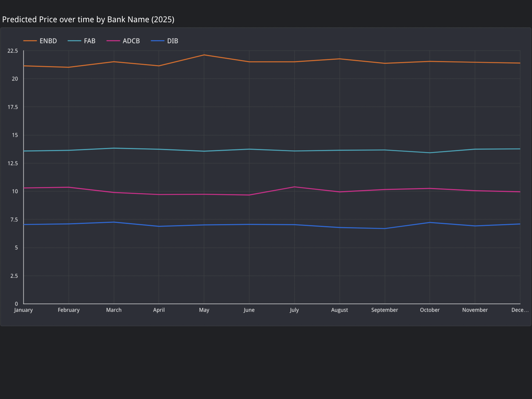Select the ENBD peak data point in May
Image resolution: width=532 pixels, height=399 pixels.
pyautogui.click(x=204, y=55)
